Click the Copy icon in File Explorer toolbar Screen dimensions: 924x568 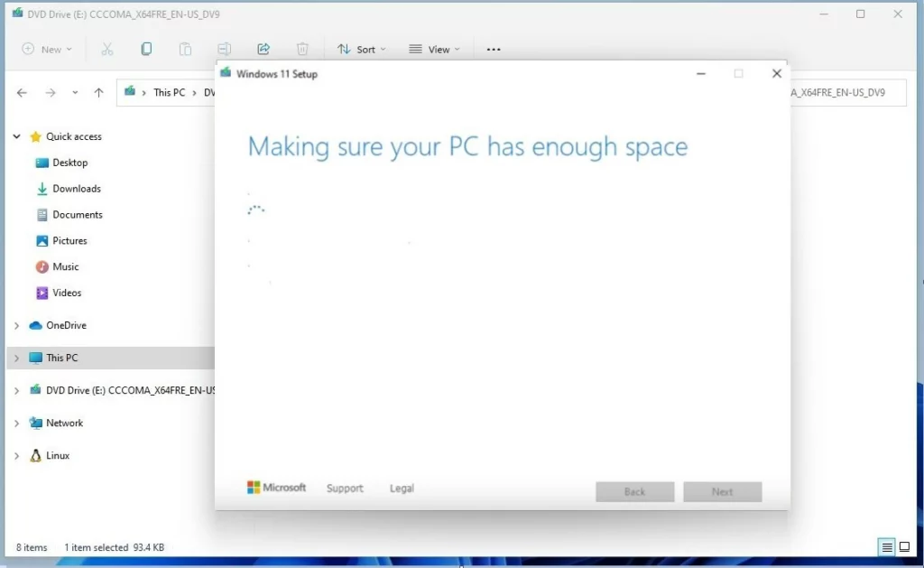tap(146, 49)
